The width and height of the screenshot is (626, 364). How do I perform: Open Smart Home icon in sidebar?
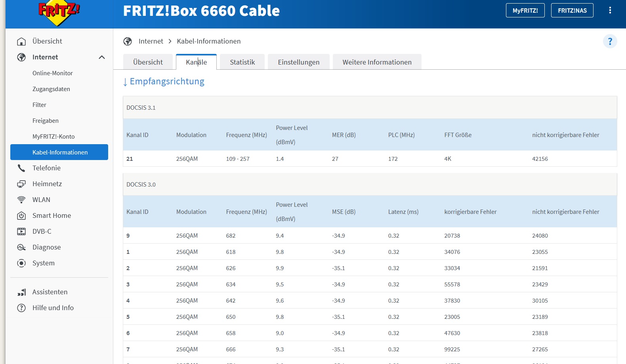click(x=21, y=215)
